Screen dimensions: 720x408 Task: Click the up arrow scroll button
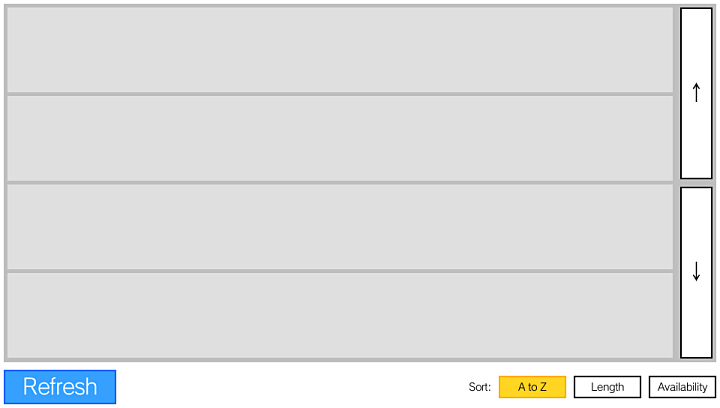pyautogui.click(x=696, y=93)
